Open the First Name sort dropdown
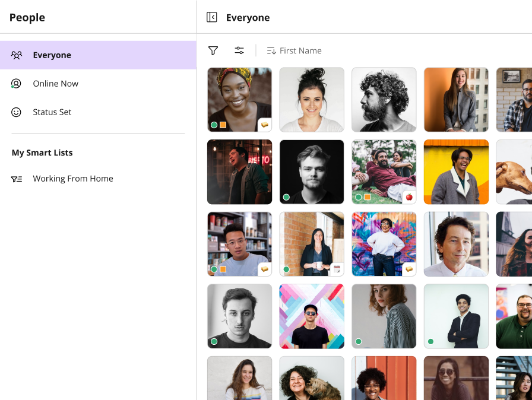 294,51
